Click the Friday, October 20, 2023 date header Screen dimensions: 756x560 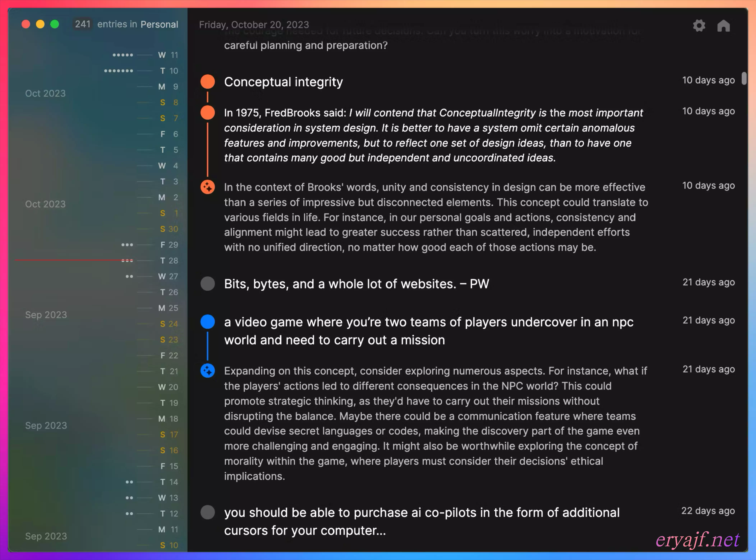coord(254,25)
